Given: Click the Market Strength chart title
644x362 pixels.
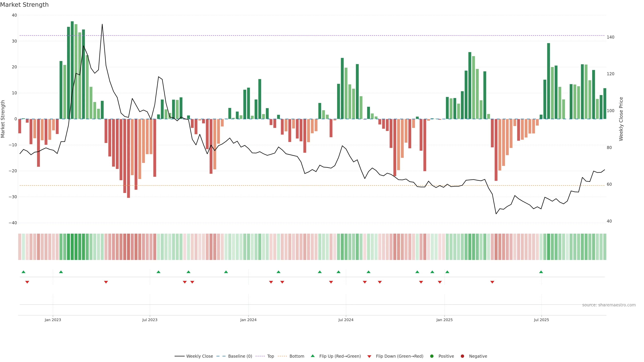Looking at the screenshot, I should pyautogui.click(x=24, y=5).
